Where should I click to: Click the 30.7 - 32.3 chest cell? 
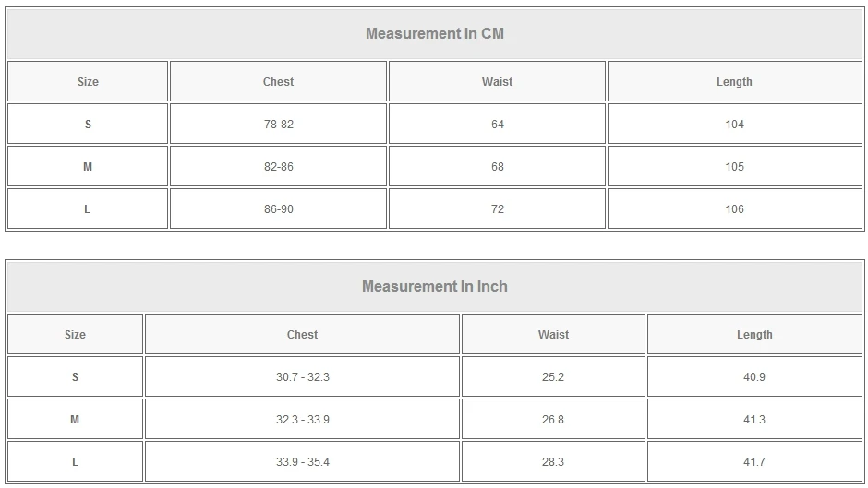pos(302,377)
